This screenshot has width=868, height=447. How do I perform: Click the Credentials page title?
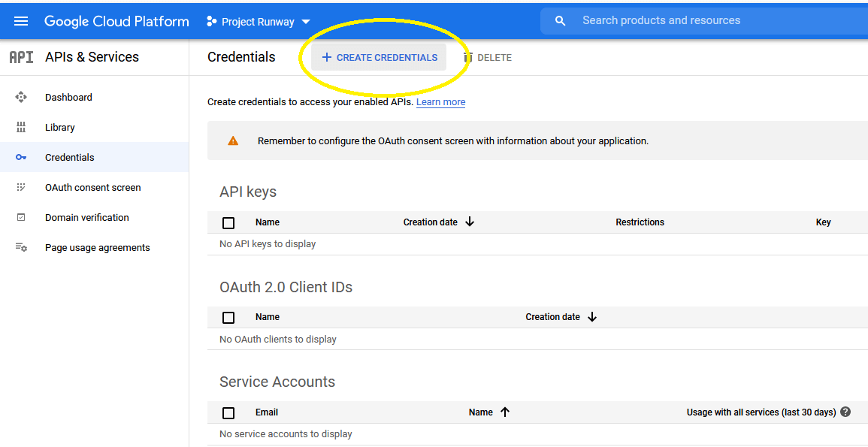point(241,57)
